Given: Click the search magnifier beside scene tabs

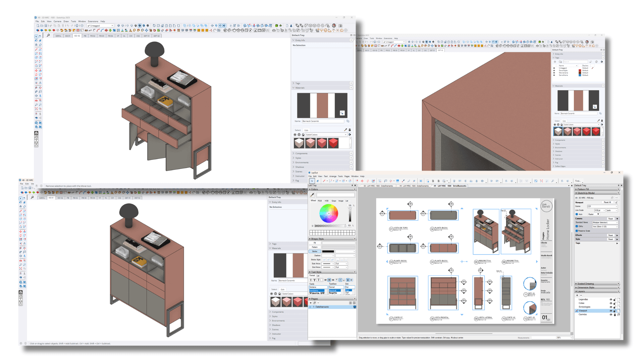Looking at the screenshot, I should [x=48, y=36].
